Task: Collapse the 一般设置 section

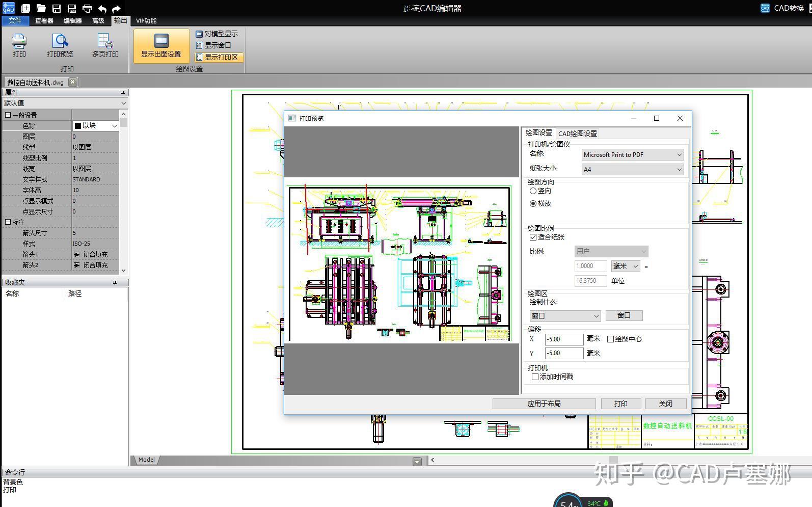Action: pos(8,115)
